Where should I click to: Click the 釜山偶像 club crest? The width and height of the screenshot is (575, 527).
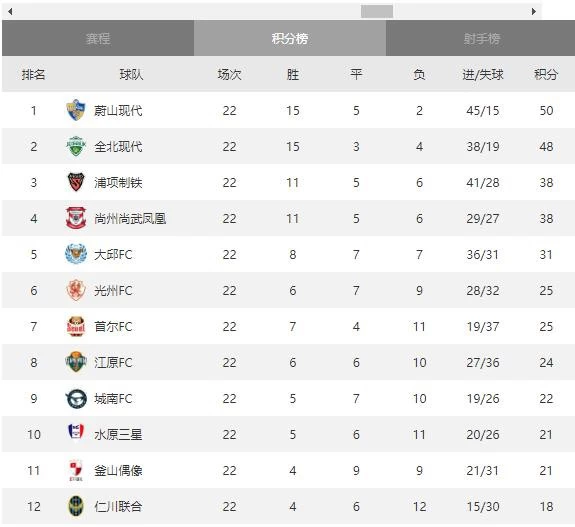(x=76, y=470)
